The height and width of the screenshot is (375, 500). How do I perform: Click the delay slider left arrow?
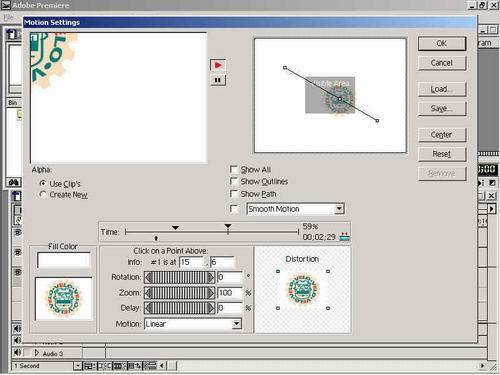coord(148,308)
